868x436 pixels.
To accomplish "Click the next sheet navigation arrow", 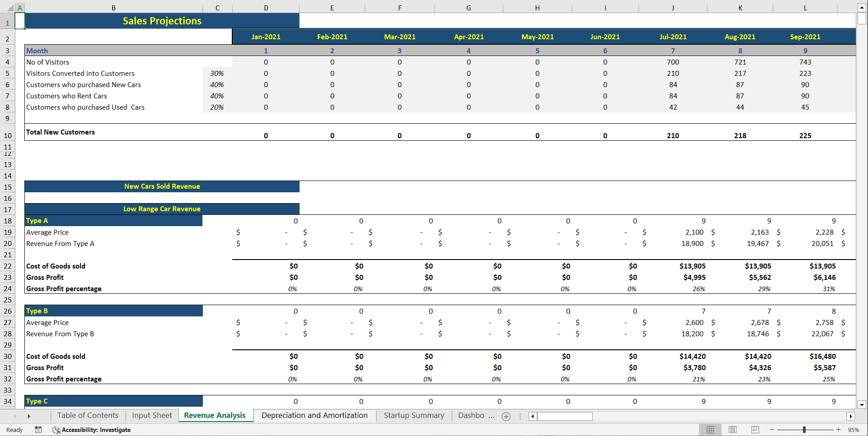I will pos(29,416).
